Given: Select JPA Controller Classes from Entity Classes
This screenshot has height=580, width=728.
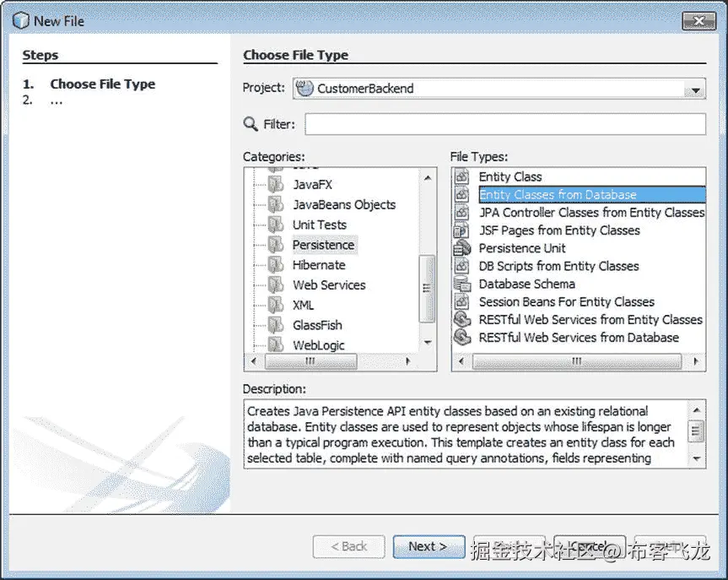Looking at the screenshot, I should [591, 213].
